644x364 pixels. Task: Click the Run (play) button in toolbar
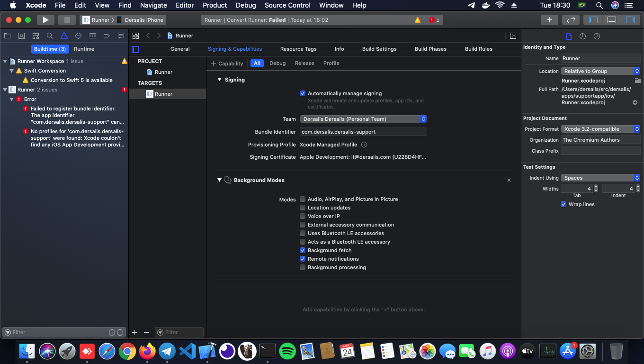[x=45, y=20]
